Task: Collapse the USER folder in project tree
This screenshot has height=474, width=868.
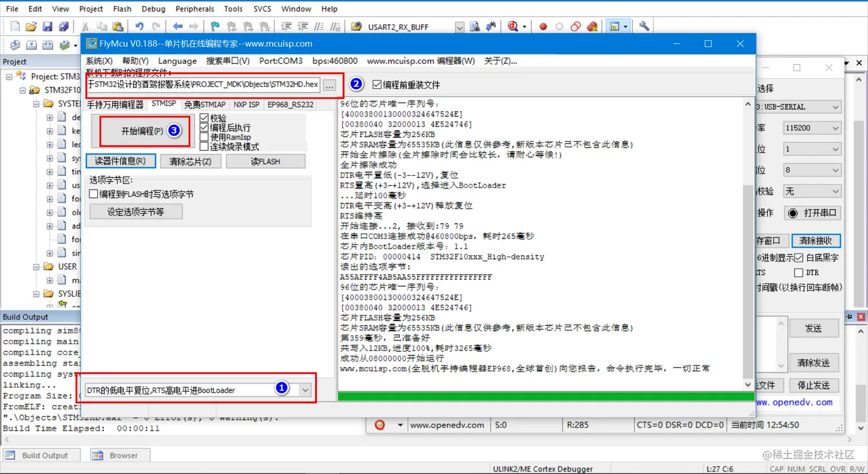Action: [x=36, y=267]
